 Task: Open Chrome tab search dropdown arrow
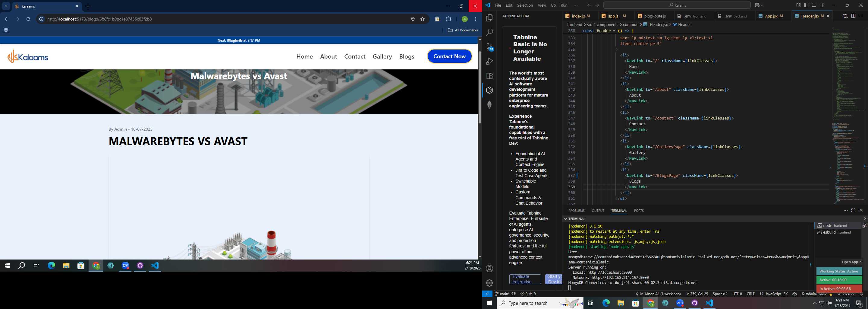pyautogui.click(x=6, y=6)
